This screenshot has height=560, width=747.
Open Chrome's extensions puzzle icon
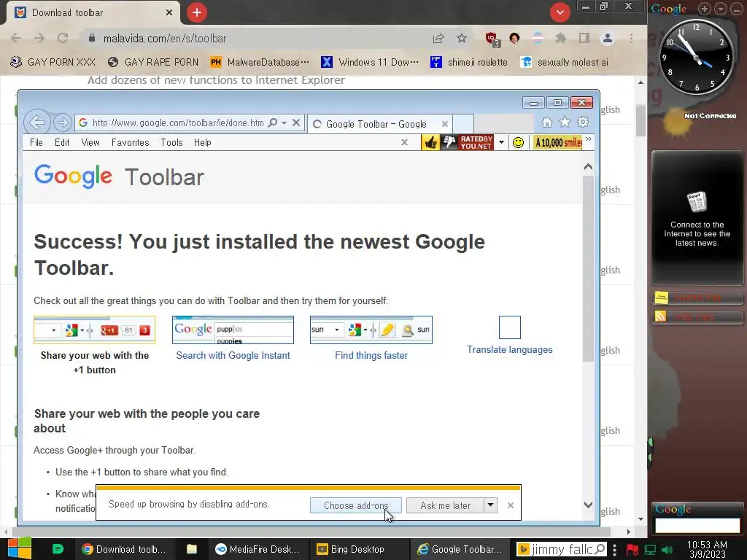pos(561,38)
